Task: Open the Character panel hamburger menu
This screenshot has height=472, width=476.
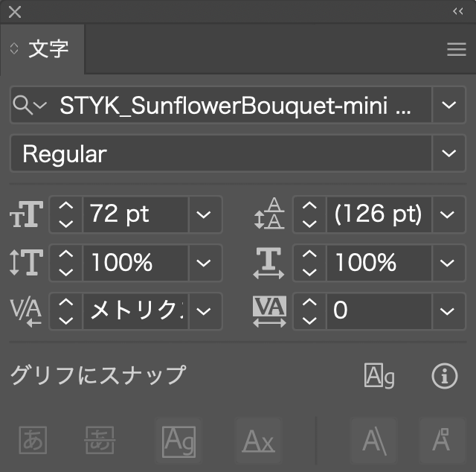Action: point(456,49)
